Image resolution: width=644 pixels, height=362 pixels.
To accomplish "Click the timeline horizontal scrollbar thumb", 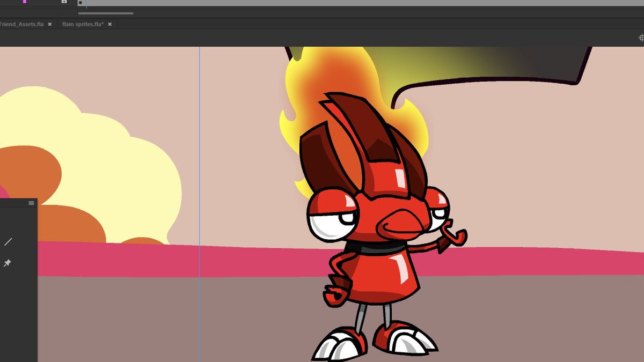I will 106,13.
